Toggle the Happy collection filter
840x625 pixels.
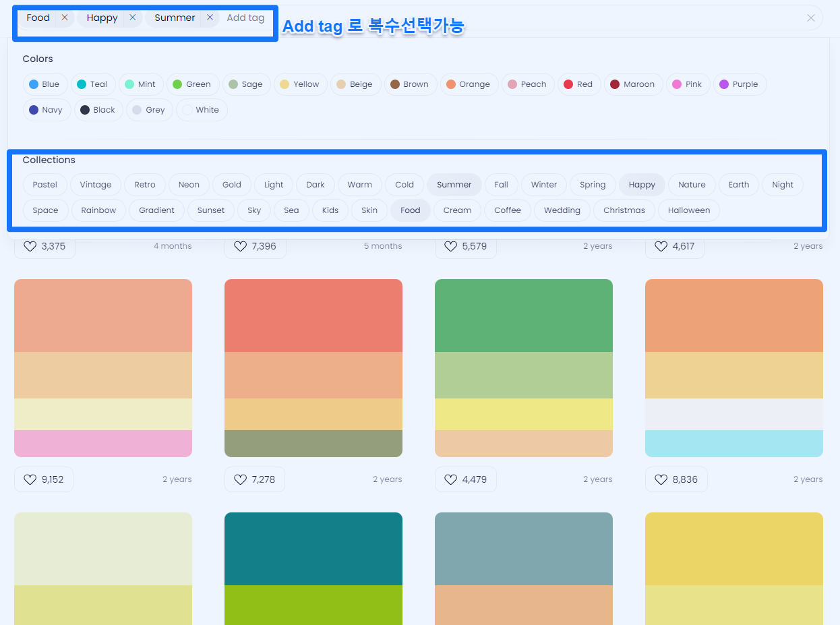(x=641, y=184)
